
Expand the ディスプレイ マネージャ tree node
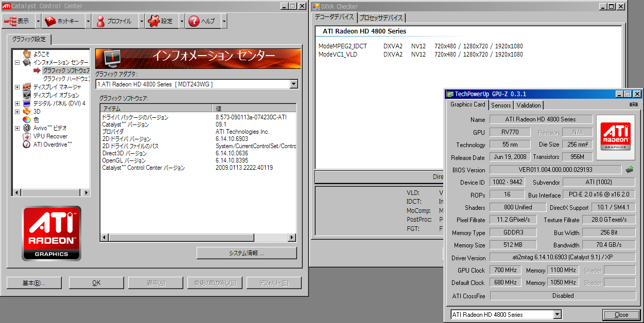pos(17,87)
